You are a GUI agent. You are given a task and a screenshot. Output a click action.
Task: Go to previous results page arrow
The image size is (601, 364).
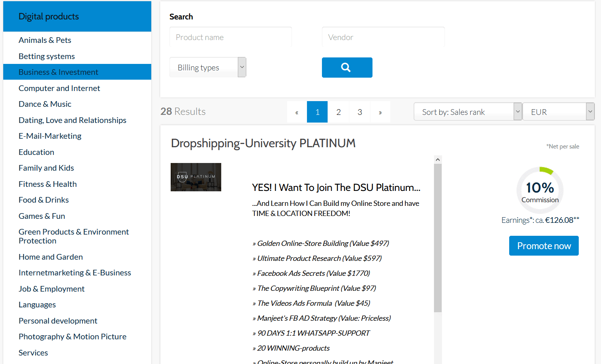(x=297, y=112)
